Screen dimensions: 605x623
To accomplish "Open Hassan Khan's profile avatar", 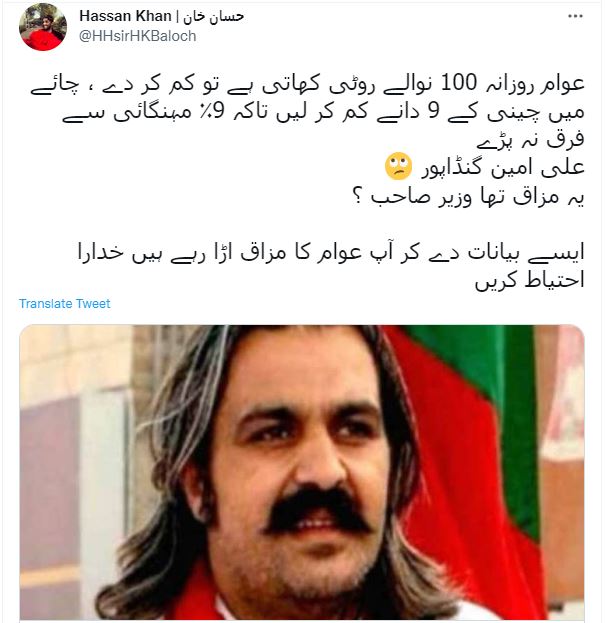I will (43, 27).
